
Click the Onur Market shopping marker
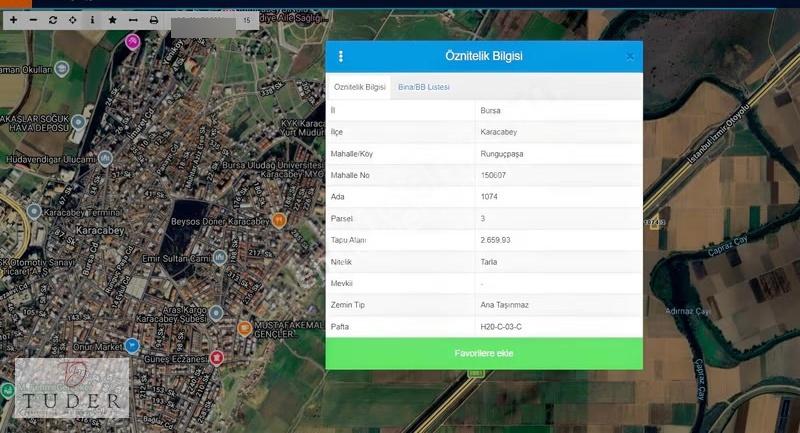coord(132,345)
